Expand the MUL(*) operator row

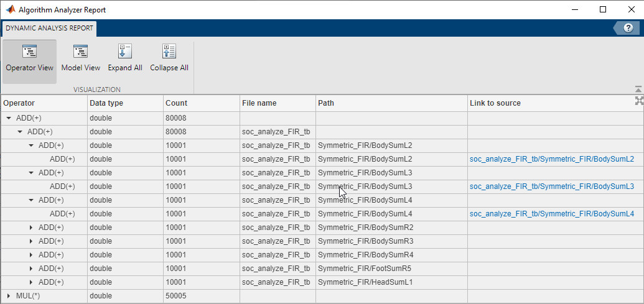9,296
